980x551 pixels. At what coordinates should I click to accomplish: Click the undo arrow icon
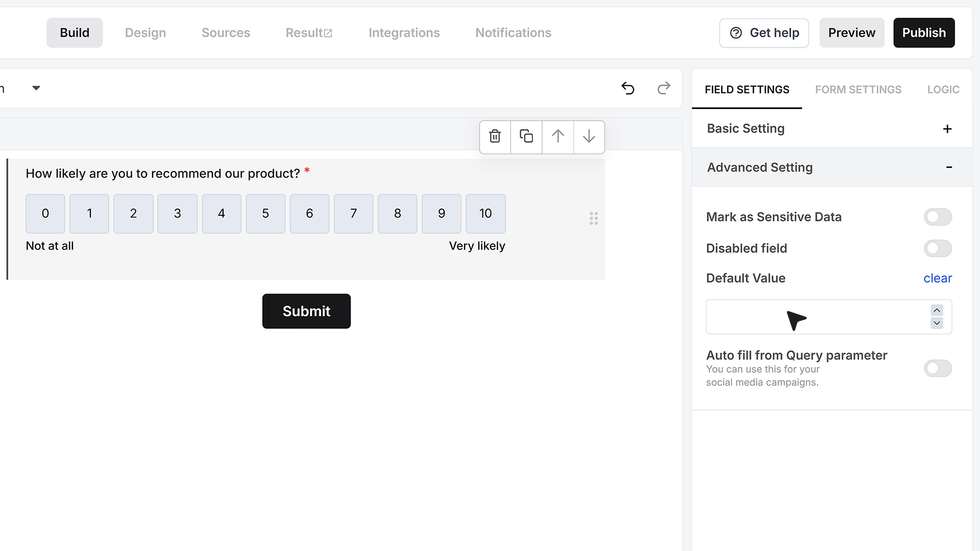(628, 88)
